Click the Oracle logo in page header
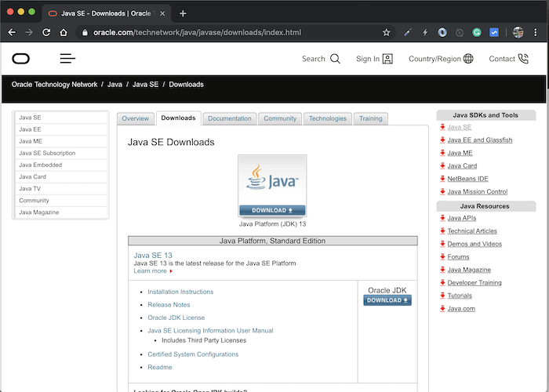 click(x=21, y=59)
